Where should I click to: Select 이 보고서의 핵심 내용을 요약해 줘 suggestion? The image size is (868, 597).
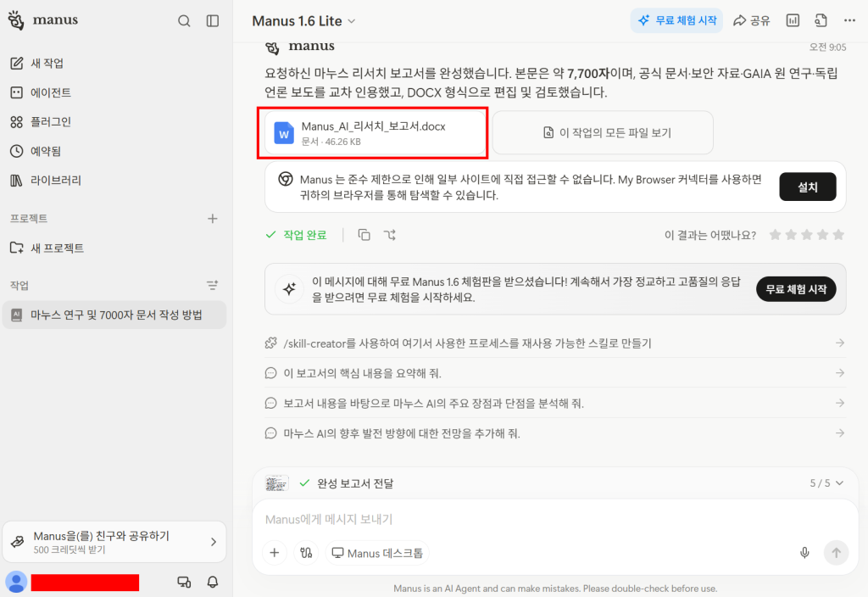point(555,373)
